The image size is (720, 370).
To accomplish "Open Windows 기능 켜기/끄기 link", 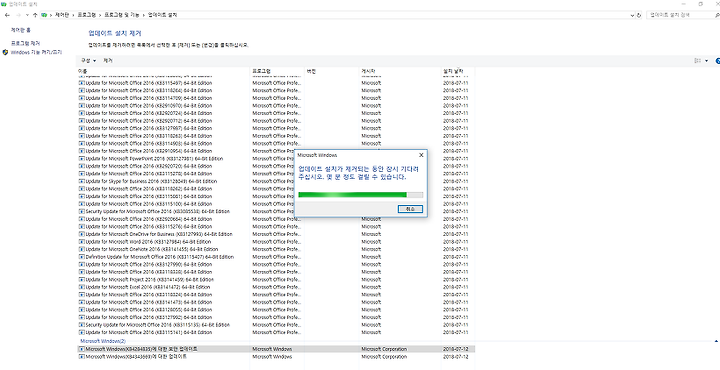I will (x=36, y=52).
